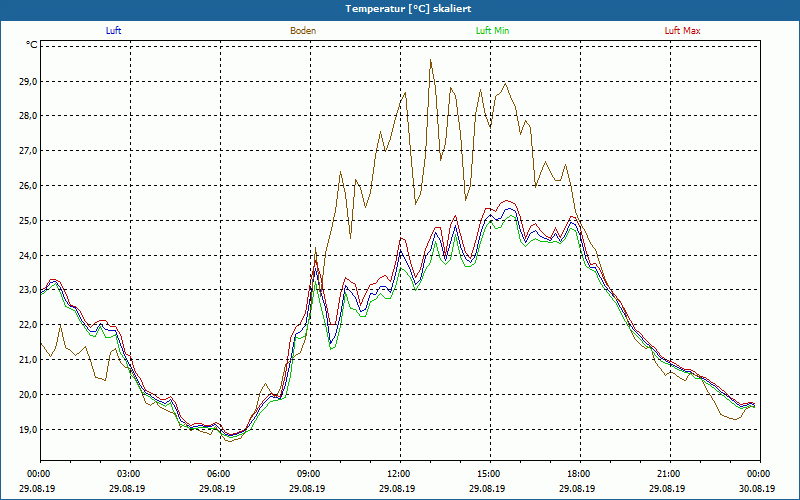This screenshot has height=500, width=800.
Task: Click the 29,0 y-axis value
Action: pos(28,81)
